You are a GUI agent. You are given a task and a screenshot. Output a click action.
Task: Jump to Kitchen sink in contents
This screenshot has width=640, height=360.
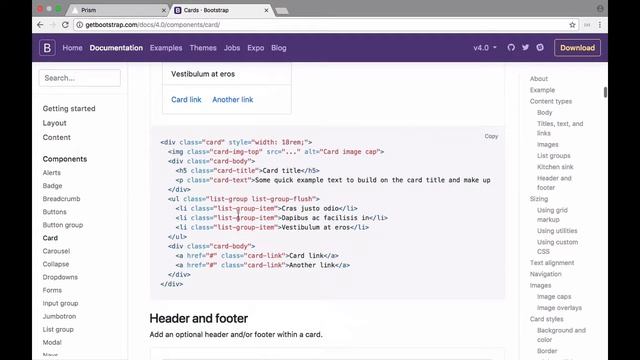pyautogui.click(x=555, y=167)
